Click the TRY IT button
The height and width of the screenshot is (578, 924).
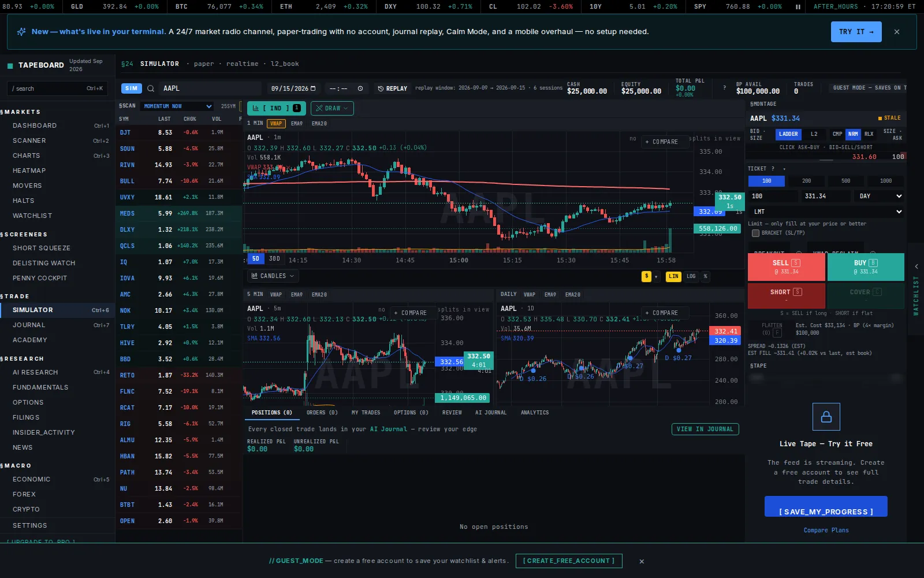[x=856, y=32]
